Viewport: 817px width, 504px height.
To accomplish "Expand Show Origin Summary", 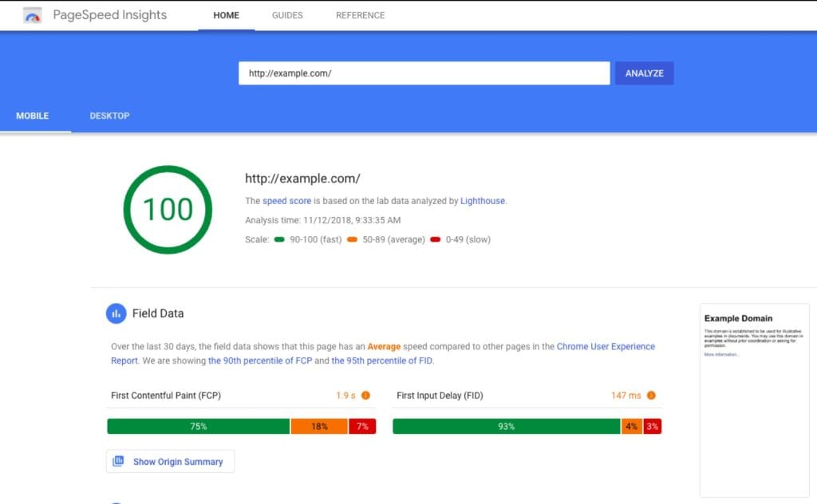I will [177, 462].
